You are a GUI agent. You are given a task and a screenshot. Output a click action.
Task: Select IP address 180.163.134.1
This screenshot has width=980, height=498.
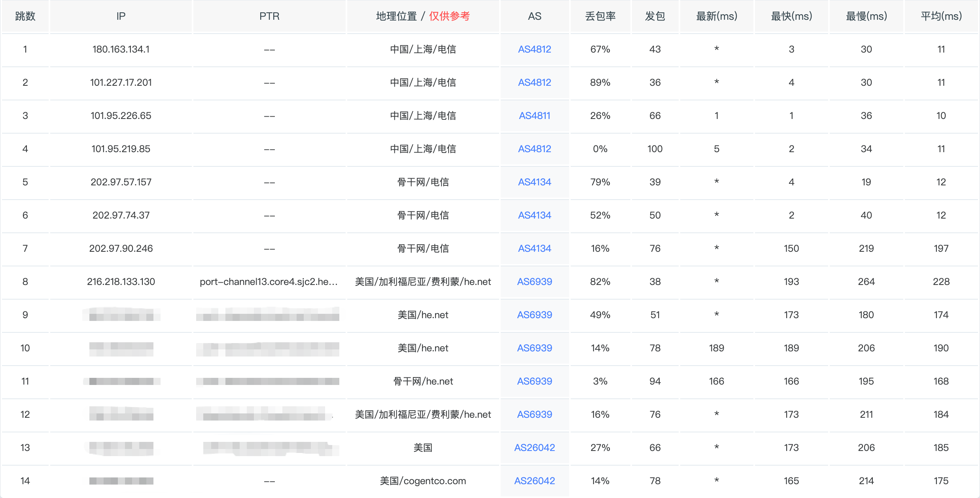click(121, 49)
